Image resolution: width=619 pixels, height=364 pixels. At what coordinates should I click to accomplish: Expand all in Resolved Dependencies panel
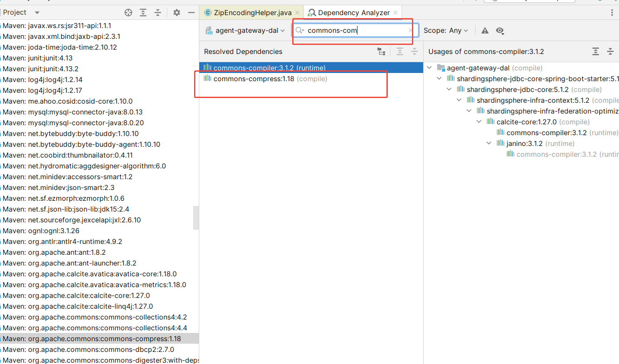coord(400,51)
